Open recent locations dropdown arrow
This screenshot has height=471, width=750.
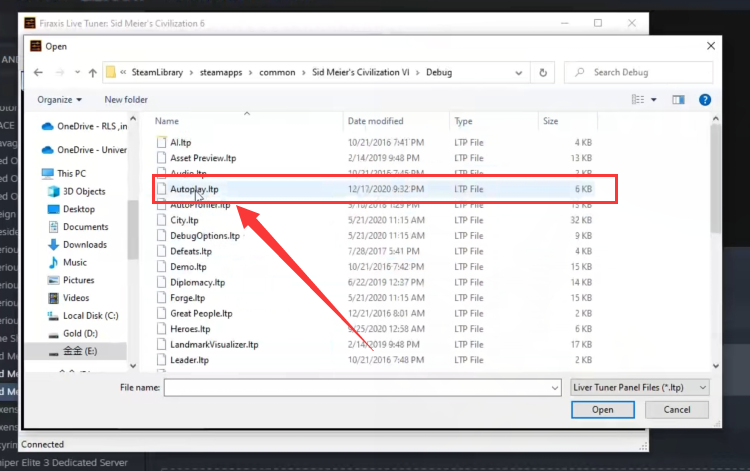click(77, 73)
